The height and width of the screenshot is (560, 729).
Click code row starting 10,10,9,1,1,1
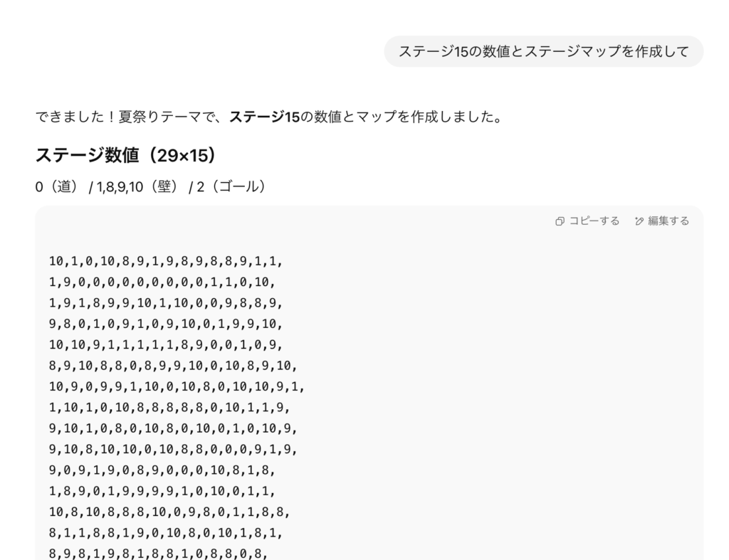pyautogui.click(x=165, y=345)
